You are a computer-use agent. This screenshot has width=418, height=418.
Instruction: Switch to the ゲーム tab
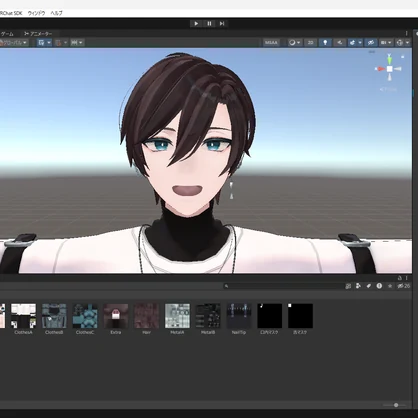point(7,34)
